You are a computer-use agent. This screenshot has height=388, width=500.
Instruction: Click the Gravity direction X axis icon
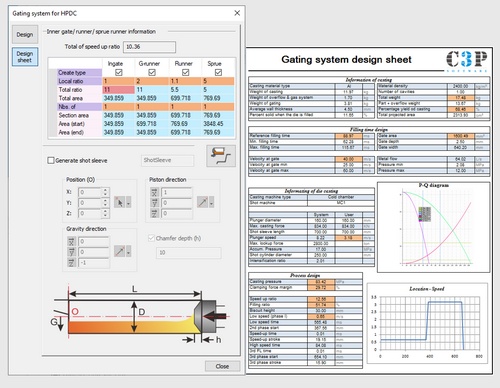tap(71, 241)
